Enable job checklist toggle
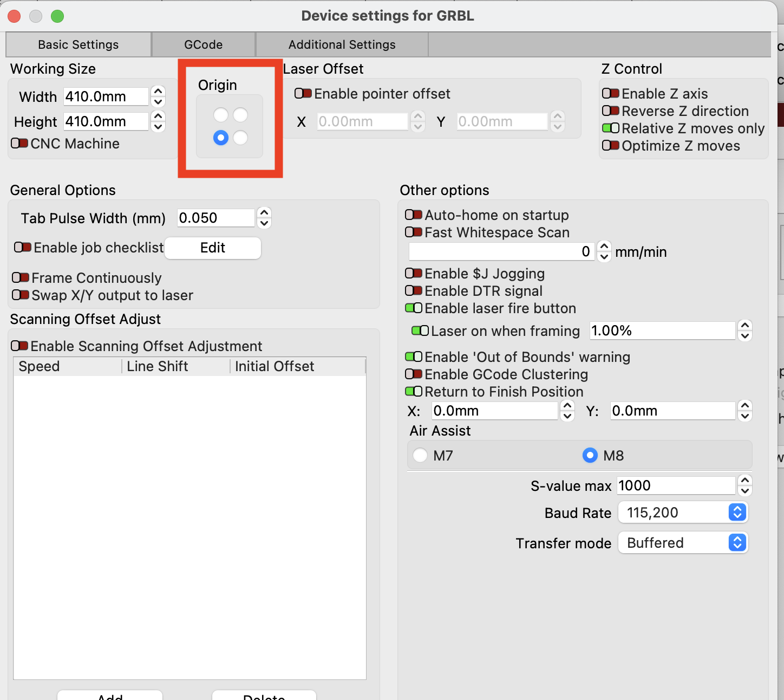The width and height of the screenshot is (784, 700). 23,248
